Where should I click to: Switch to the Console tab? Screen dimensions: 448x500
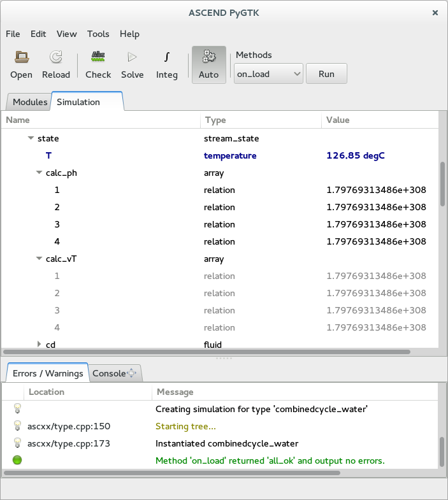pyautogui.click(x=109, y=373)
